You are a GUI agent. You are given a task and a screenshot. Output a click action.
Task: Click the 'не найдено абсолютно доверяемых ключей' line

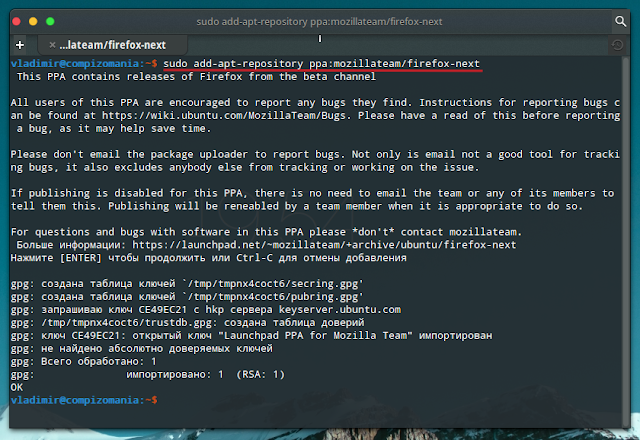point(141,349)
